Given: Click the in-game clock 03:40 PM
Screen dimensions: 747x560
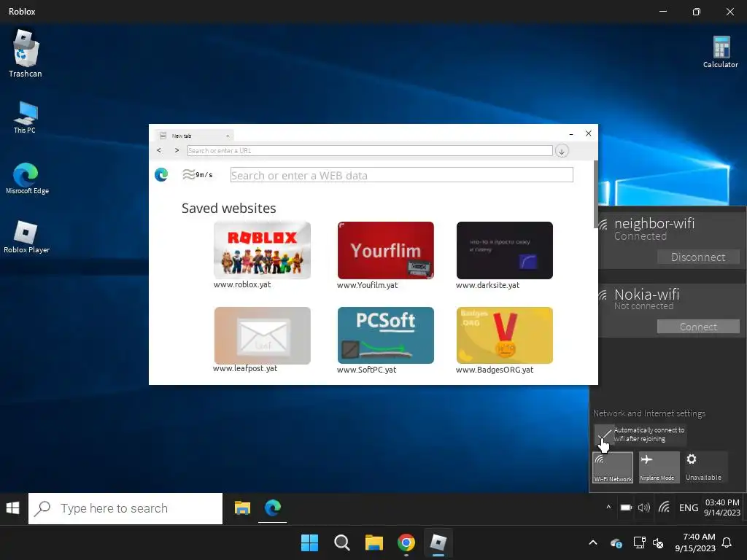Looking at the screenshot, I should pos(722,507).
